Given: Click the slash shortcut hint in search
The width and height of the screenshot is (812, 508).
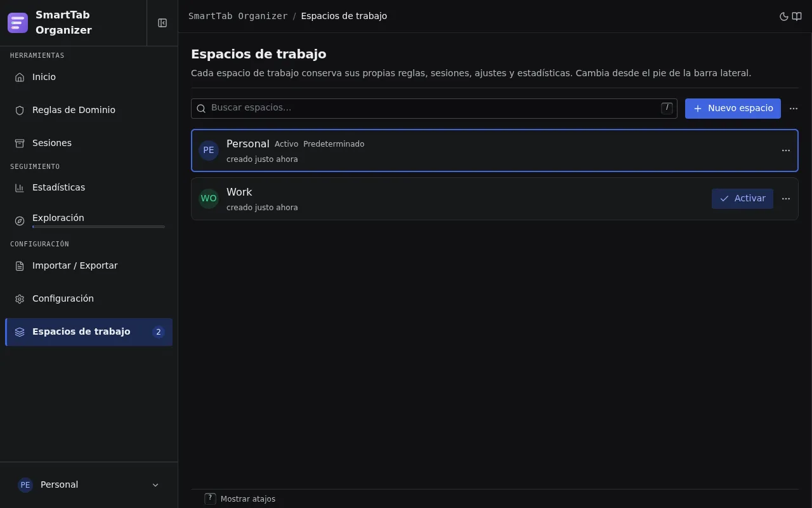Looking at the screenshot, I should [x=667, y=108].
